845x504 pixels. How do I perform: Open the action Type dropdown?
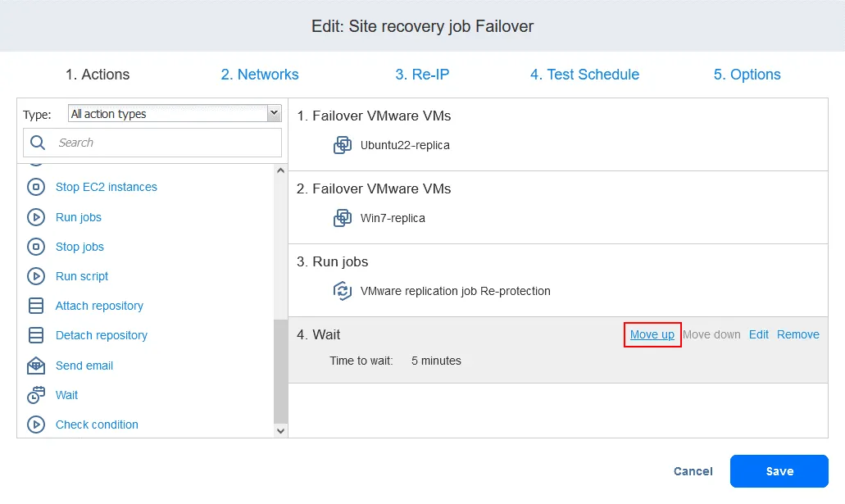pos(175,114)
